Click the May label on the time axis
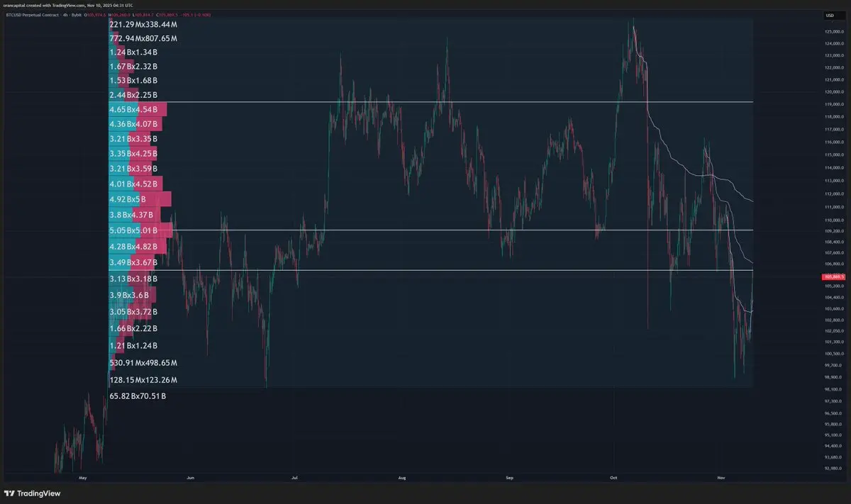The width and height of the screenshot is (851, 504). pos(83,478)
